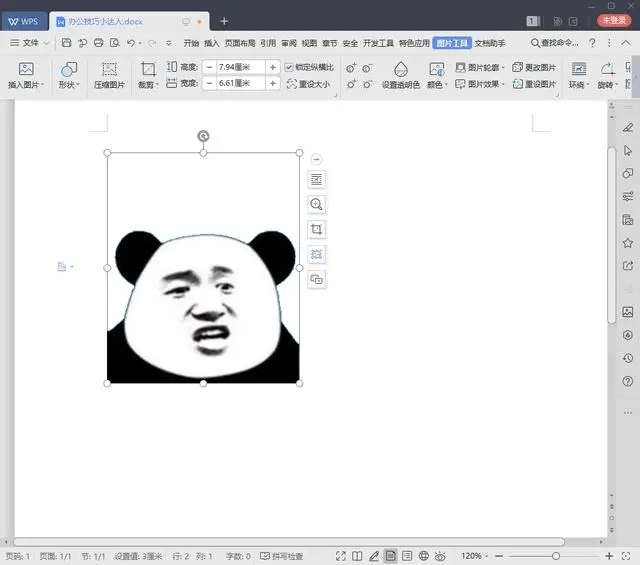Click the floating crop icon beside picture
Image resolution: width=640 pixels, height=565 pixels.
click(x=316, y=229)
